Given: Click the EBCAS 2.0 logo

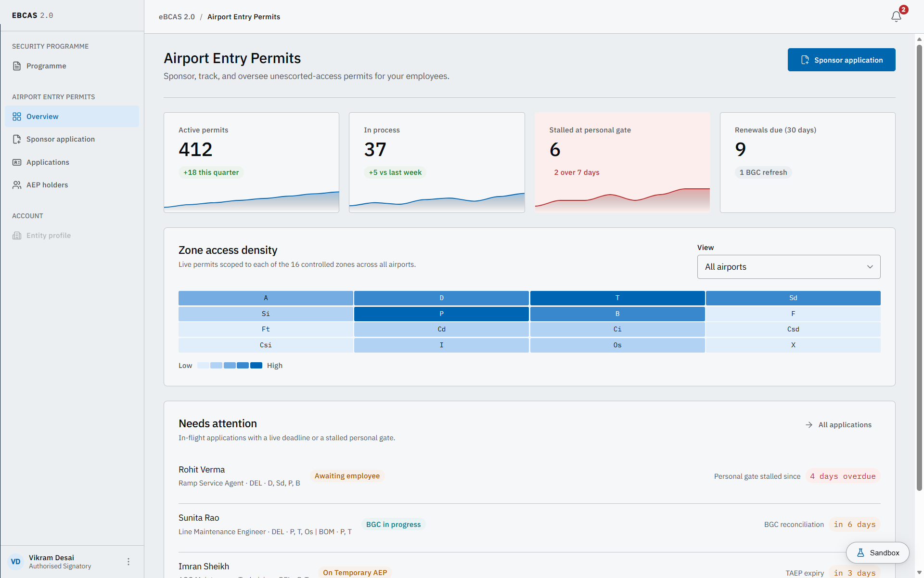Looking at the screenshot, I should pyautogui.click(x=33, y=15).
